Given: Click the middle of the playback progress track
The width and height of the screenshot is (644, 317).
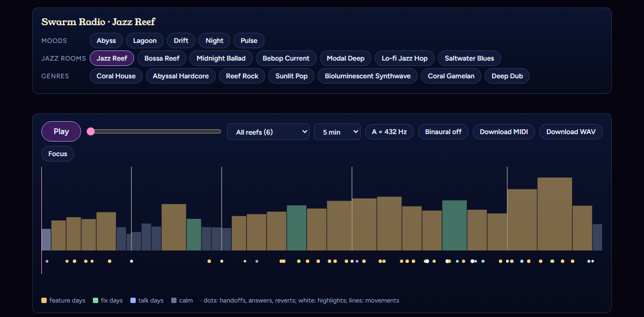Looking at the screenshot, I should coord(154,131).
